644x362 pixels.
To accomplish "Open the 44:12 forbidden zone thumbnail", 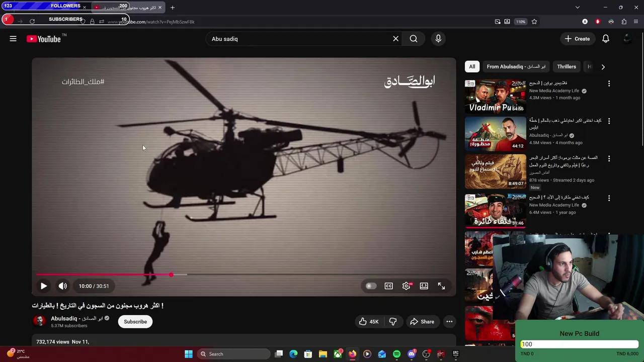I will [x=495, y=134].
